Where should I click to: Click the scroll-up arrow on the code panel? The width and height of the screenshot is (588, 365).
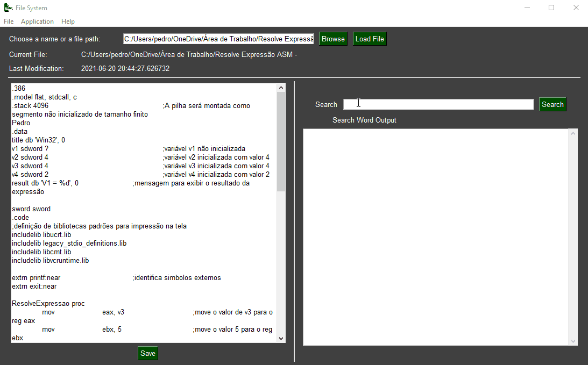tap(281, 87)
